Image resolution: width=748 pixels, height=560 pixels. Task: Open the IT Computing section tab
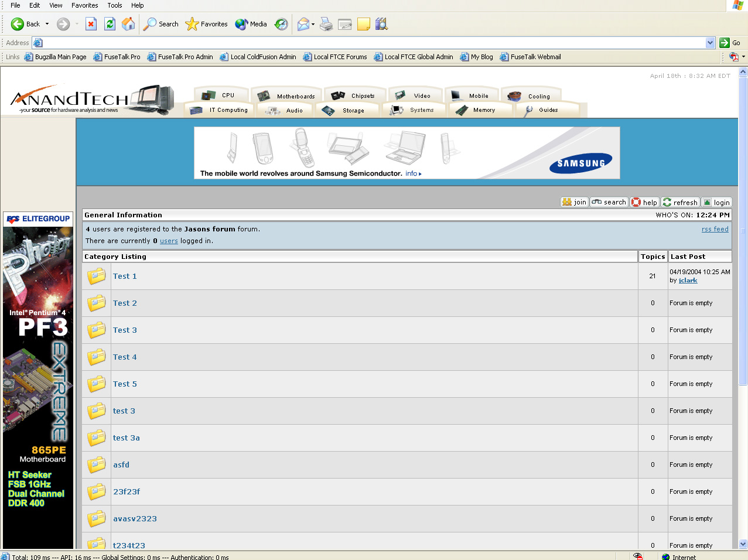(220, 110)
